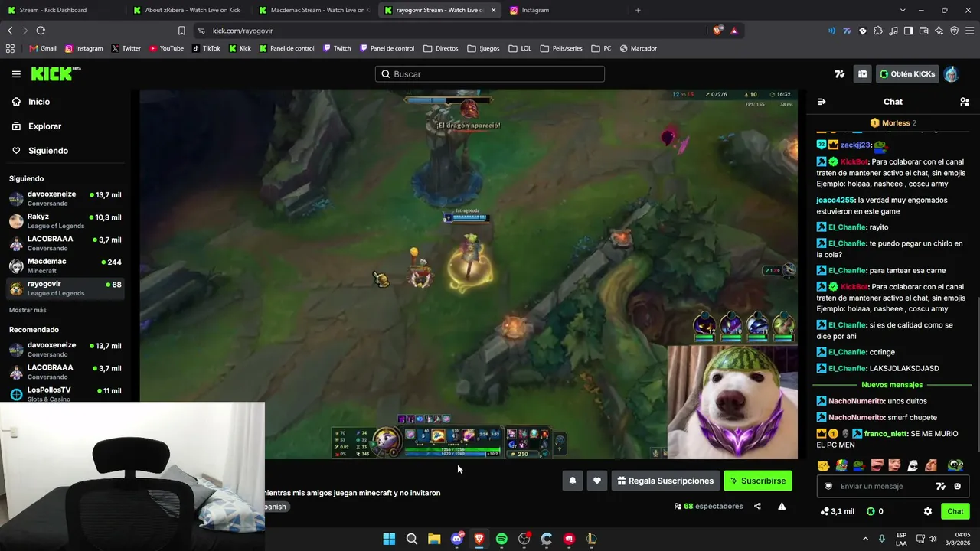Viewport: 980px width, 551px height.
Task: Click the Suscribirse button
Action: click(x=758, y=481)
